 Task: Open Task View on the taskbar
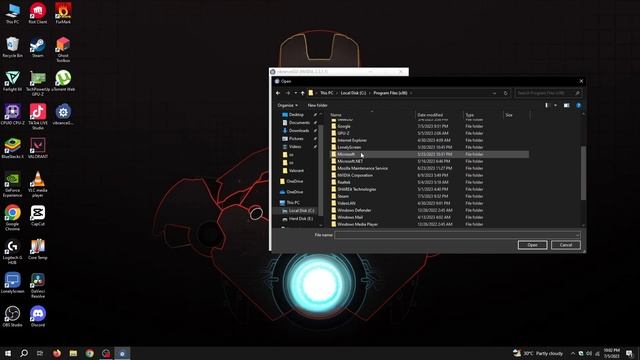(40, 353)
